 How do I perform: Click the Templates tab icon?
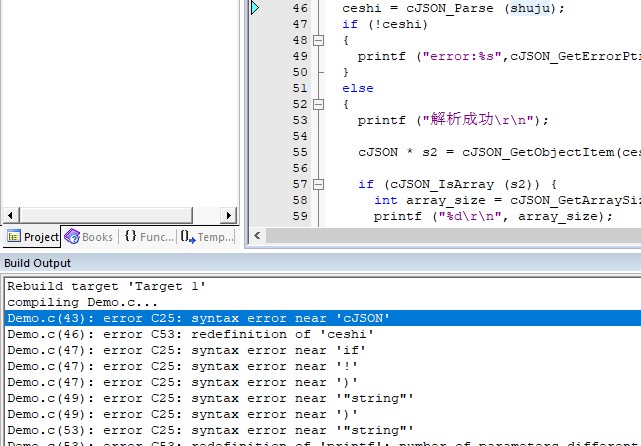tap(188, 236)
